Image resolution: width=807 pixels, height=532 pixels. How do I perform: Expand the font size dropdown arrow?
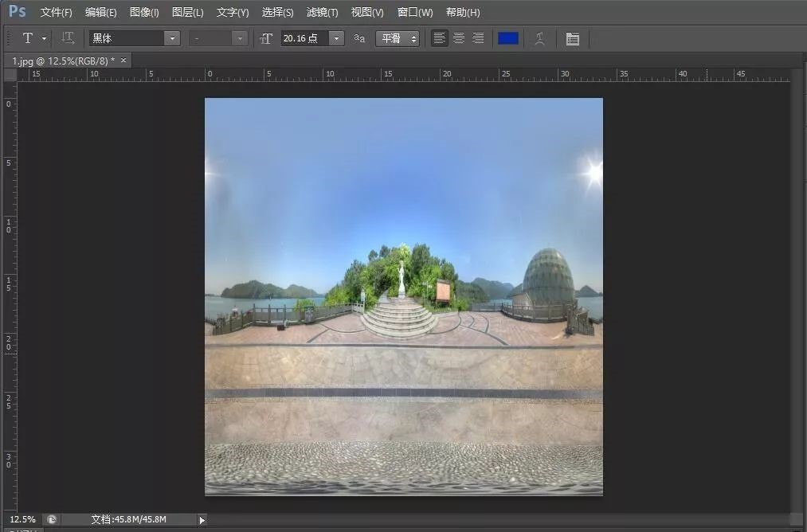pyautogui.click(x=337, y=38)
